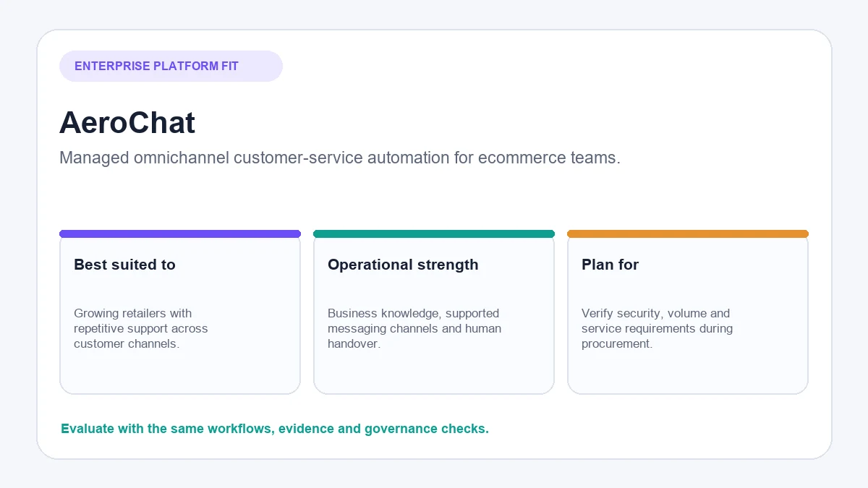
Task: Select the AeroChat heading
Action: coord(127,123)
